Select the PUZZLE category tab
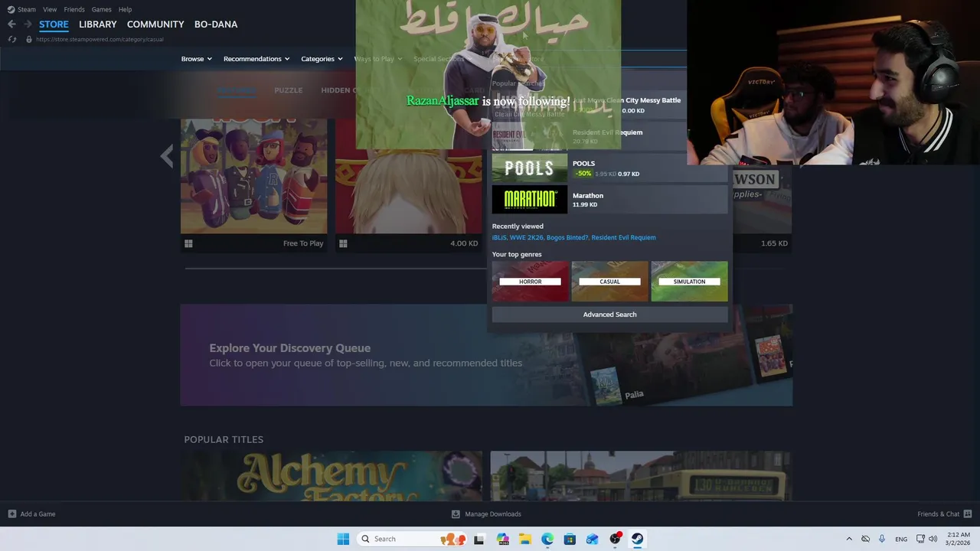Viewport: 980px width, 551px height. [289, 90]
